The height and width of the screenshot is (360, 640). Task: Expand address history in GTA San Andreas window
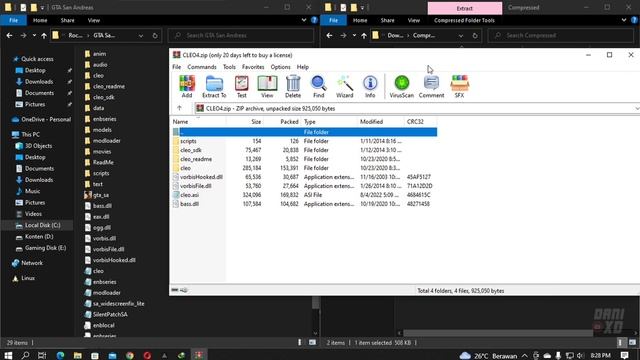pyautogui.click(x=141, y=36)
